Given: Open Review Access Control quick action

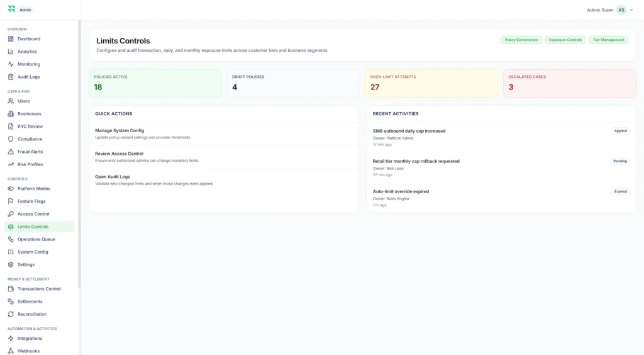Looking at the screenshot, I should (x=223, y=157).
